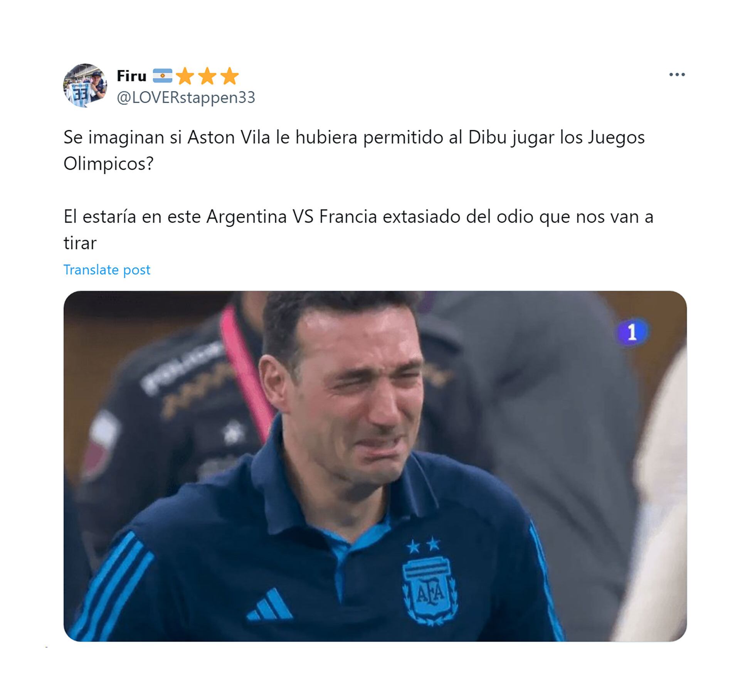Click the word tirar ending the post
The height and width of the screenshot is (700, 740).
80,243
